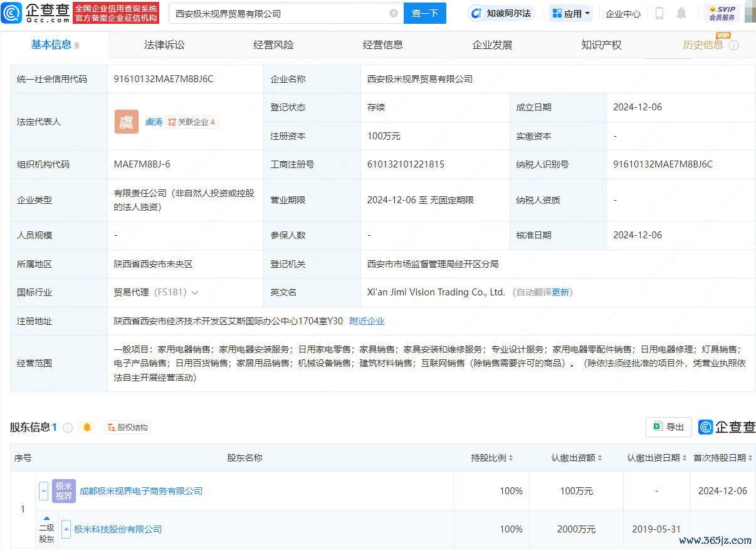Image resolution: width=756 pixels, height=550 pixels.
Task: Open the Qcc.com 企查查 logo homepage
Action: click(35, 13)
